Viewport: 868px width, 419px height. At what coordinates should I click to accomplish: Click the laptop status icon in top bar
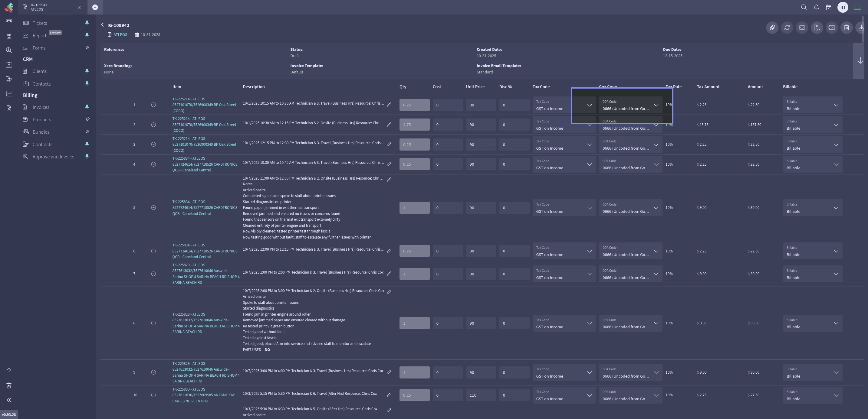pyautogui.click(x=857, y=7)
